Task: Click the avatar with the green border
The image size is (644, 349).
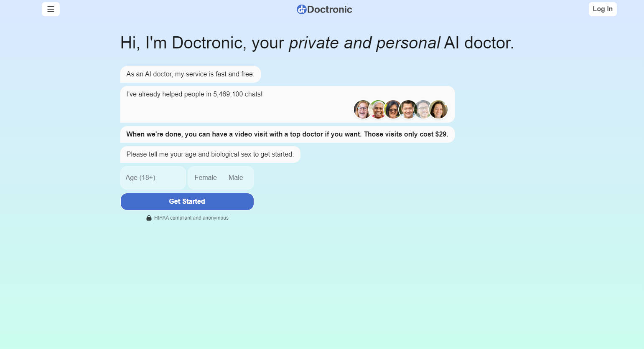Action: click(x=378, y=109)
